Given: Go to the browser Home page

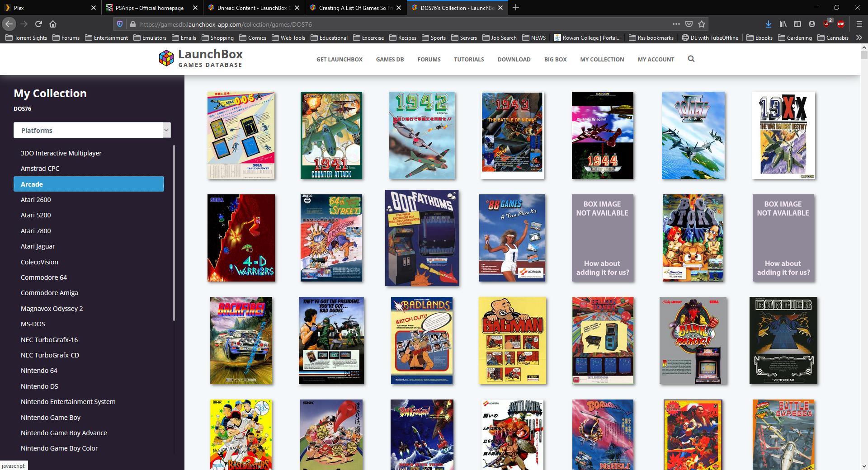Looking at the screenshot, I should click(53, 24).
